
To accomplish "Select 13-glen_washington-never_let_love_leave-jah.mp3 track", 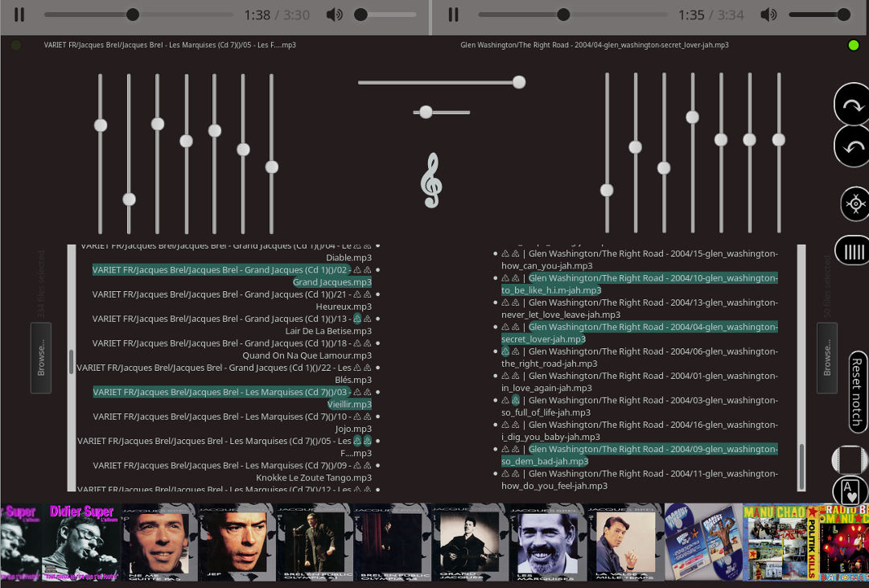I will pos(640,309).
